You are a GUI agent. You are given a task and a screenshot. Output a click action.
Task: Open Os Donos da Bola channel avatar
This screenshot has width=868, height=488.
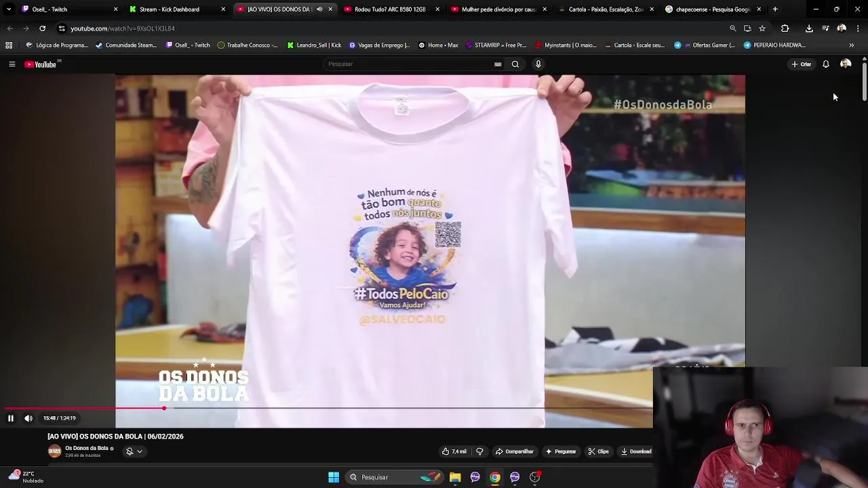click(54, 451)
